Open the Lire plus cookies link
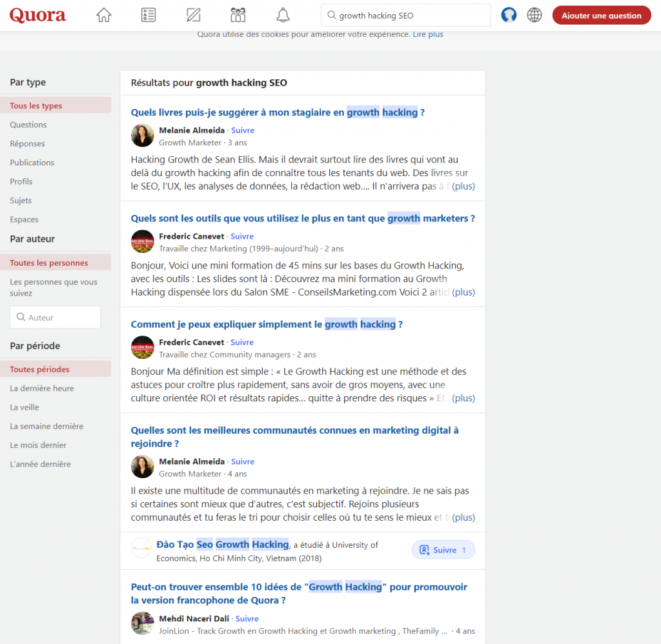 click(x=428, y=34)
